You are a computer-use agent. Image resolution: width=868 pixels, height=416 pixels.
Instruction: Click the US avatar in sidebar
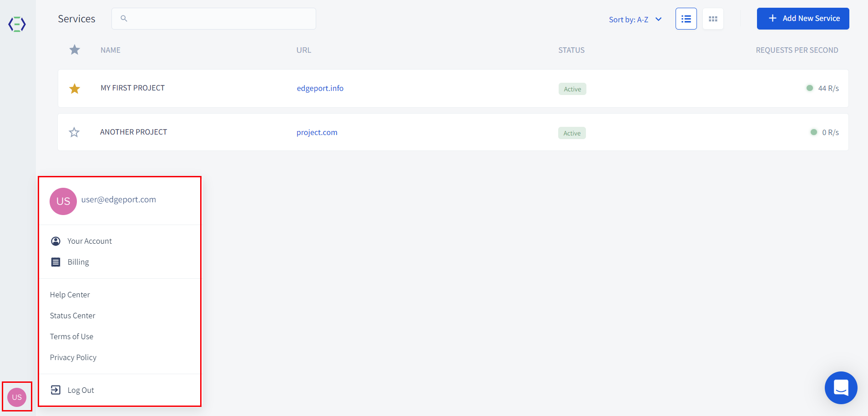point(17,397)
